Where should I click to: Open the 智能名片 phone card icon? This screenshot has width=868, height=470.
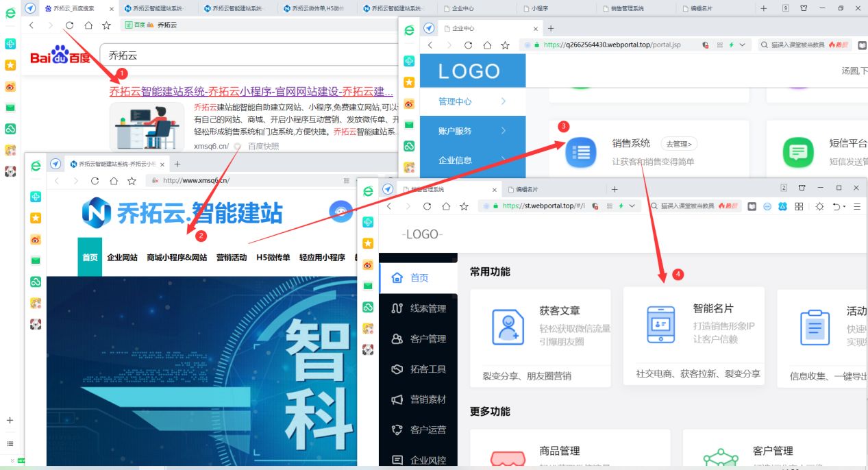(x=661, y=325)
